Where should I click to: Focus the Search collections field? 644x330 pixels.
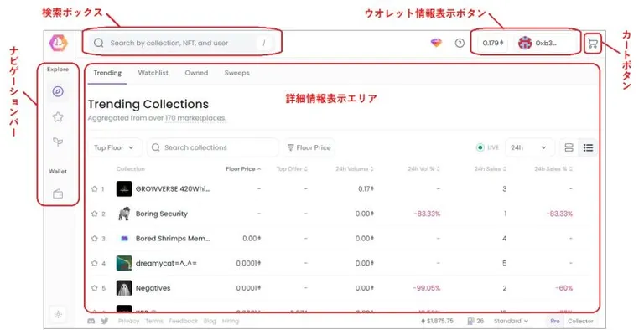[213, 147]
